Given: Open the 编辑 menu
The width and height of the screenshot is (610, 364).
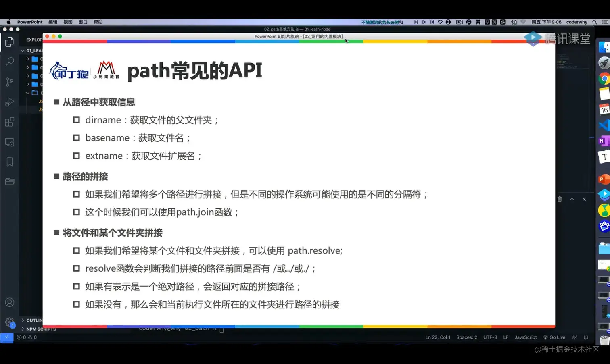Looking at the screenshot, I should click(53, 22).
